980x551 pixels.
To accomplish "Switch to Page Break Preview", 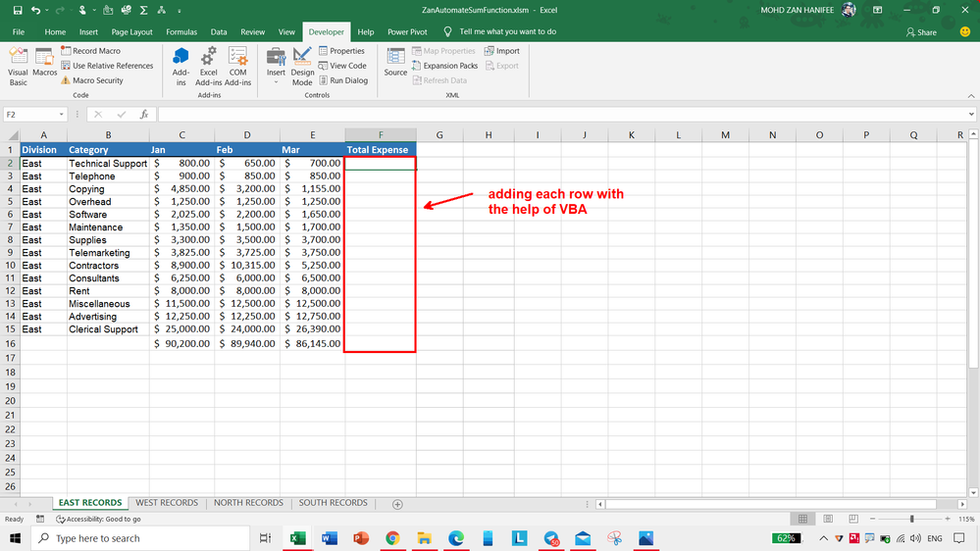I will (x=853, y=520).
